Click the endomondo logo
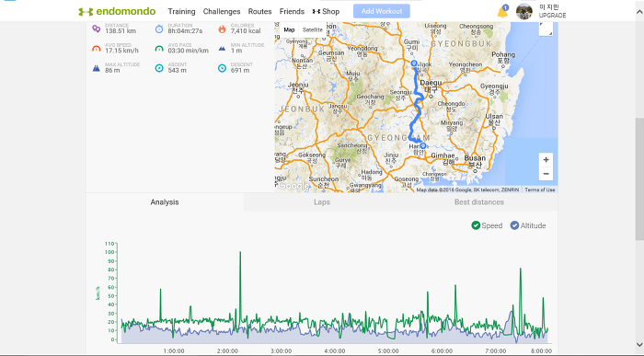644x356 pixels. (117, 11)
